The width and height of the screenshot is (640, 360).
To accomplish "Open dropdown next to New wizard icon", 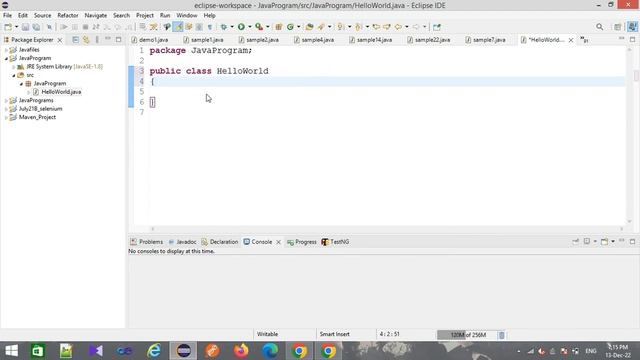I will (x=16, y=27).
